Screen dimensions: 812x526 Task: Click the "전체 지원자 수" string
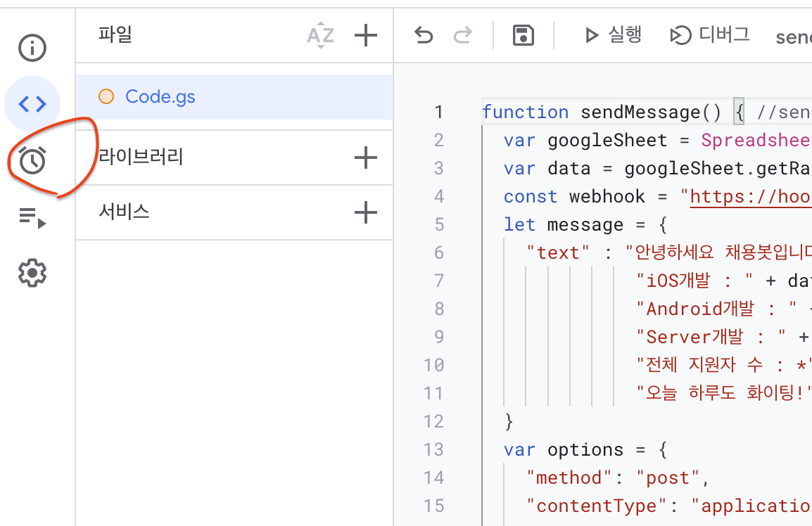click(x=723, y=365)
